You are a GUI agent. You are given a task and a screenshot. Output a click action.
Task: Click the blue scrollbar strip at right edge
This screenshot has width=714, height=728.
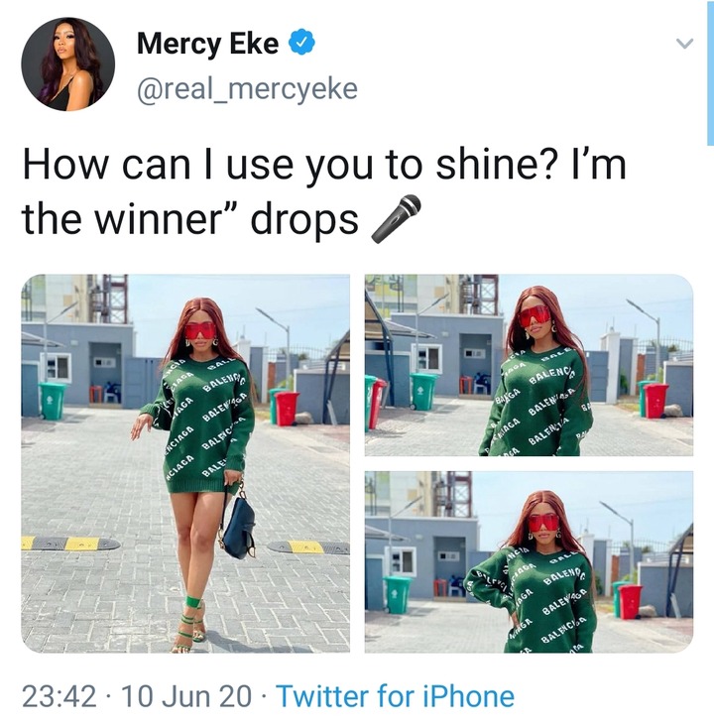coord(710,72)
